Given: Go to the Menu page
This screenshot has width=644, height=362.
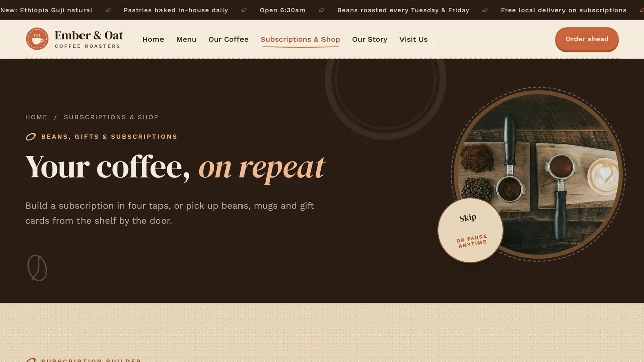Looking at the screenshot, I should pos(186,39).
